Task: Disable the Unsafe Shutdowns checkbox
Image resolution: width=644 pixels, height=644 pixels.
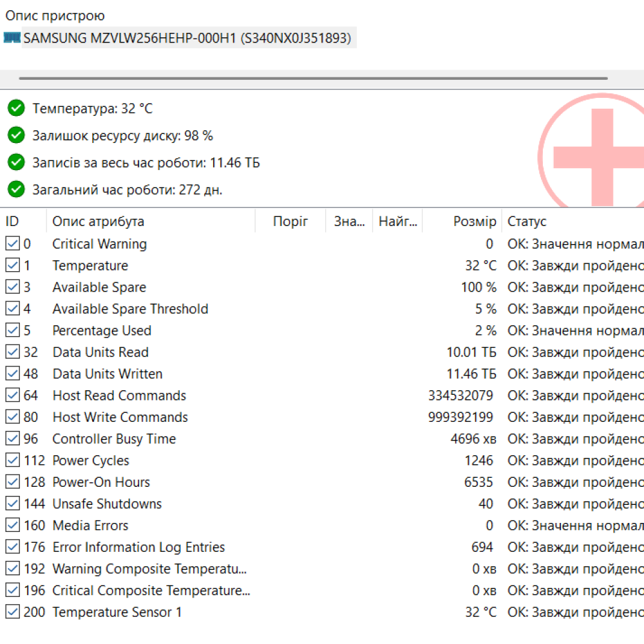Action: (x=12, y=504)
